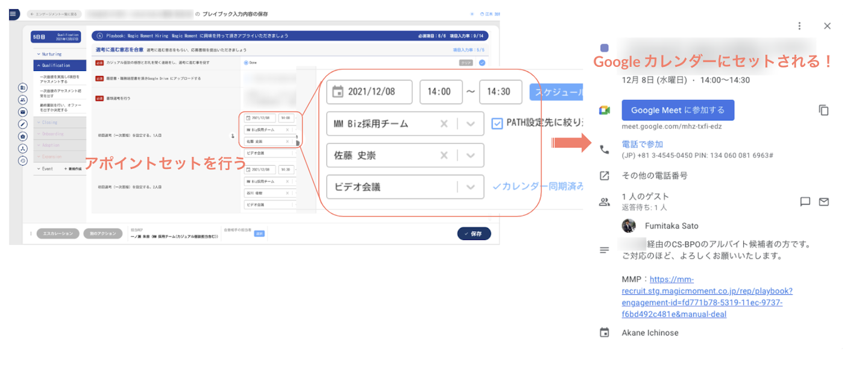Open Google Calendar event options menu

[799, 26]
